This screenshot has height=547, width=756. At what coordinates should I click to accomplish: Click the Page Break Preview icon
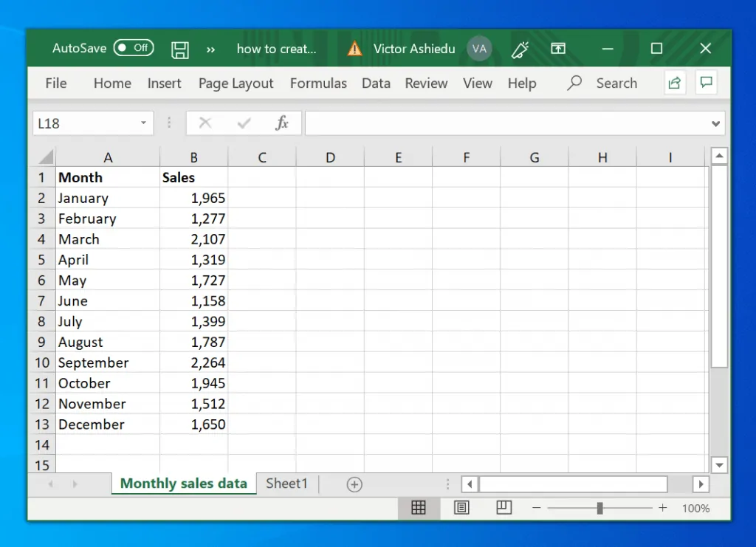click(504, 508)
